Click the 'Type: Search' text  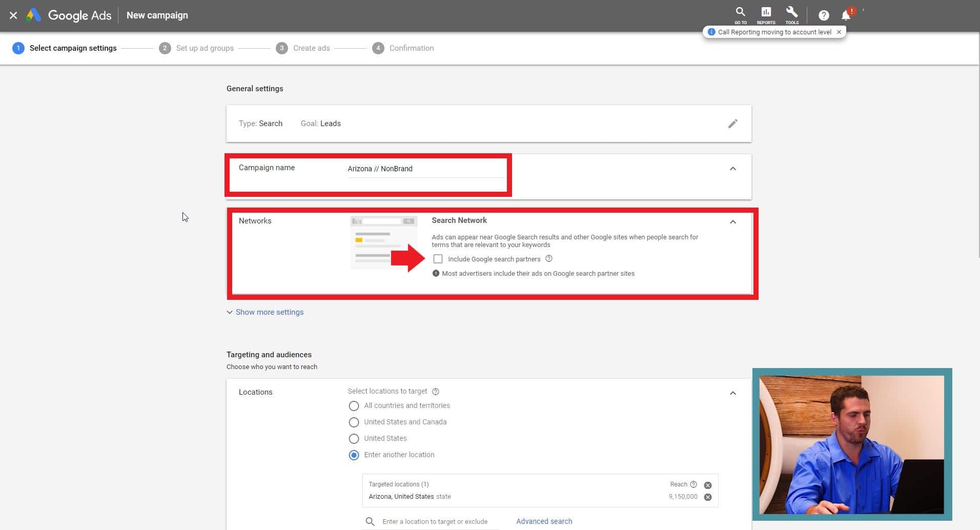pyautogui.click(x=260, y=124)
